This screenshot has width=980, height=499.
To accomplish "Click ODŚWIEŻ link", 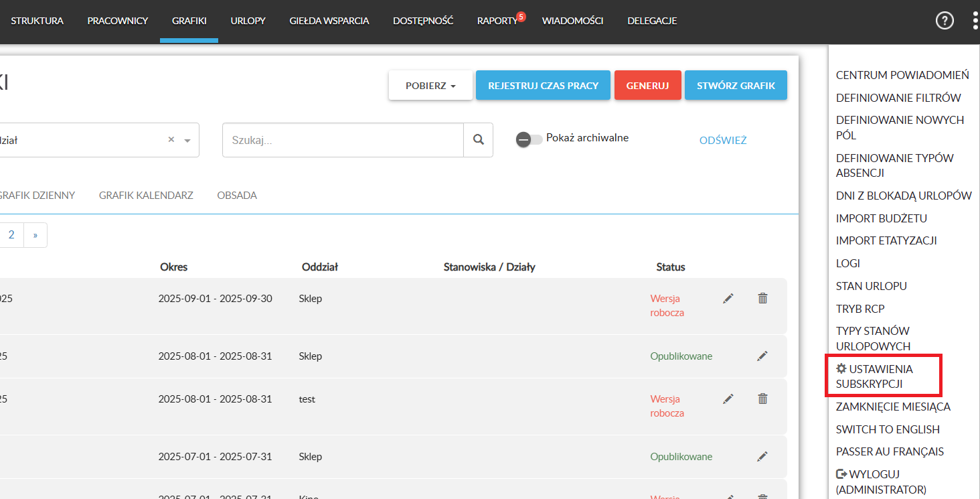I will click(723, 140).
